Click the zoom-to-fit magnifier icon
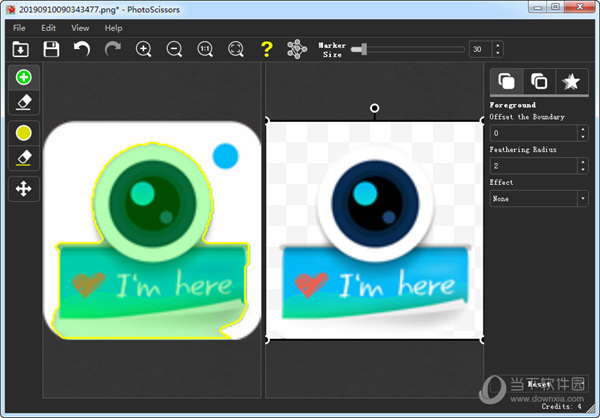 point(236,49)
